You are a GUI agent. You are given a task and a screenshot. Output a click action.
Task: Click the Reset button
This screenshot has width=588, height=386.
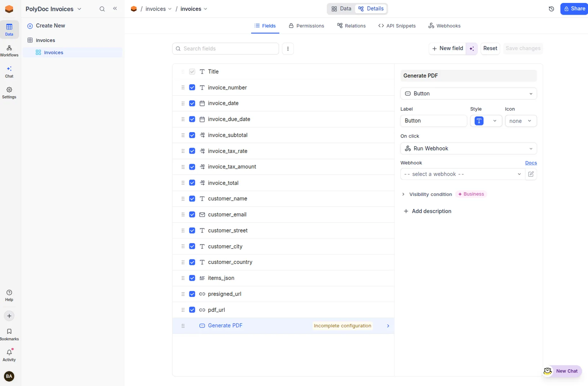490,49
